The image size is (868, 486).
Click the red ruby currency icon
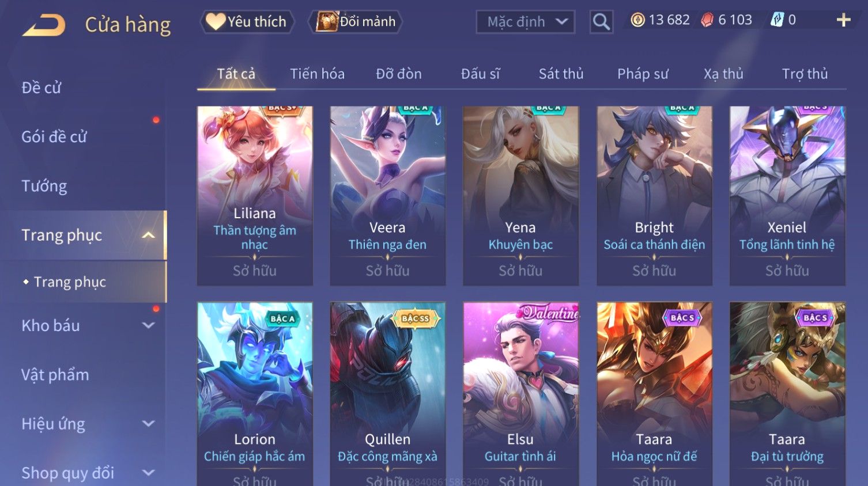coord(707,20)
